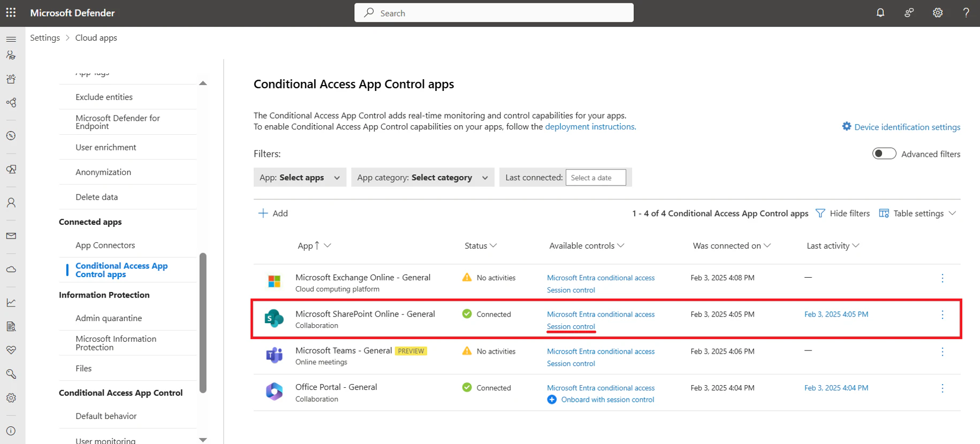Go to Settings in the breadcrumb
Viewport: 980px width, 444px height.
45,38
